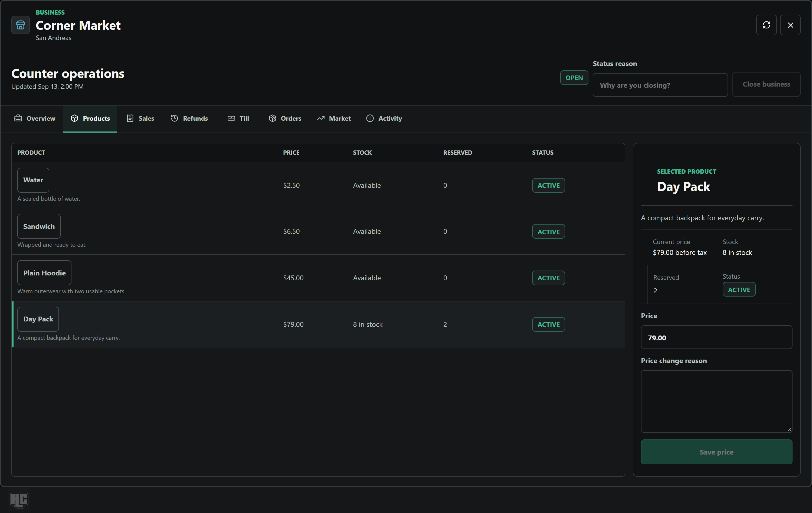Open the Market tab
Screen dimensions: 812x513
(x=334, y=119)
